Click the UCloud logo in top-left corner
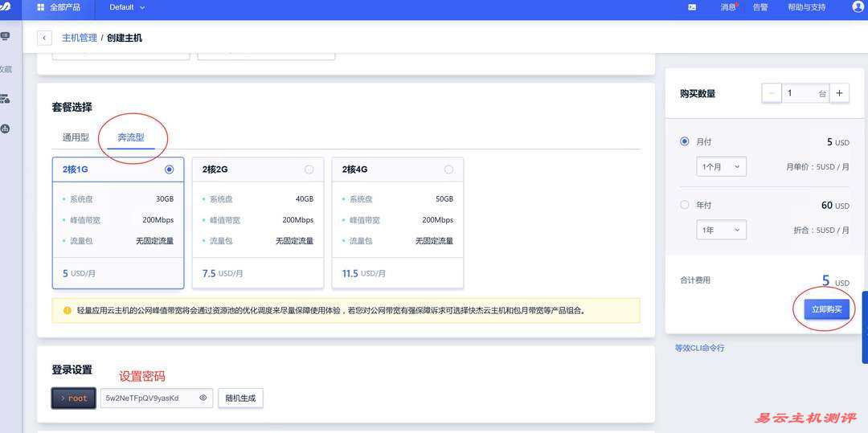 click(x=5, y=7)
